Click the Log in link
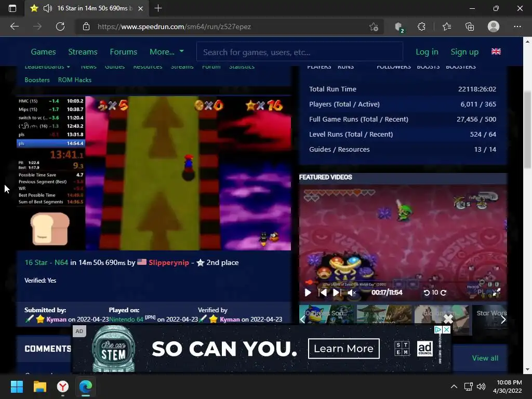This screenshot has width=532, height=399. click(x=427, y=51)
